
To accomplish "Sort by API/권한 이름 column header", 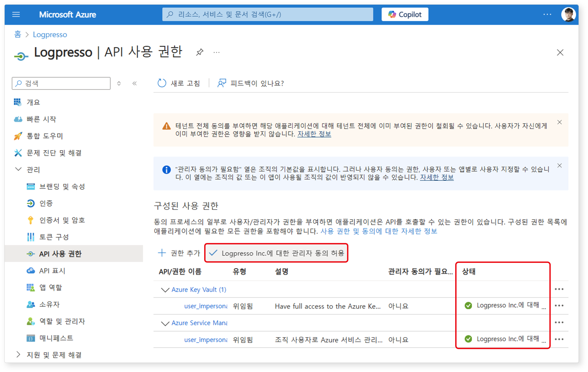I will click(x=180, y=272).
